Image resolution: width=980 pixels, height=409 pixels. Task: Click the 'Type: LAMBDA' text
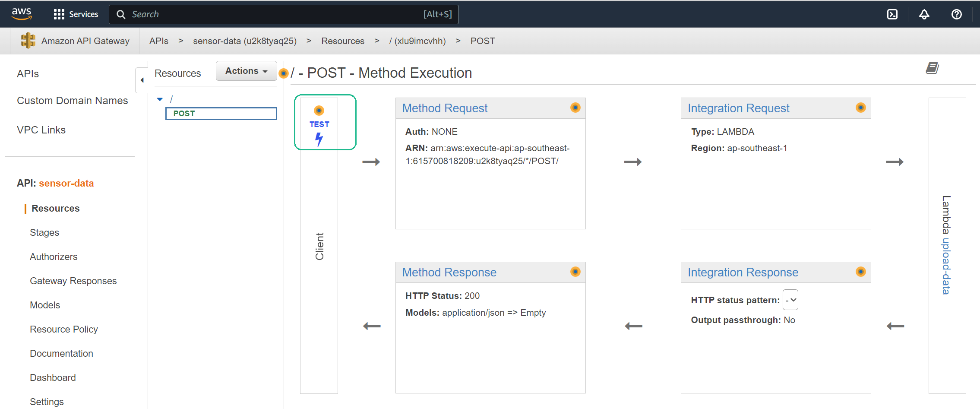pos(723,132)
